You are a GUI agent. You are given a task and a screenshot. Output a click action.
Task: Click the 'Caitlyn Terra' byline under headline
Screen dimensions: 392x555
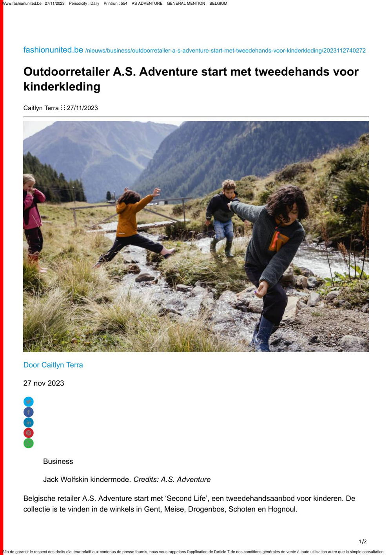coord(41,108)
